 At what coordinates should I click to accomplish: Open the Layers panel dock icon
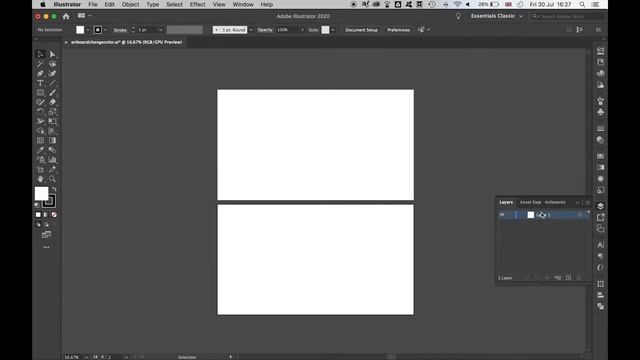[x=600, y=206]
